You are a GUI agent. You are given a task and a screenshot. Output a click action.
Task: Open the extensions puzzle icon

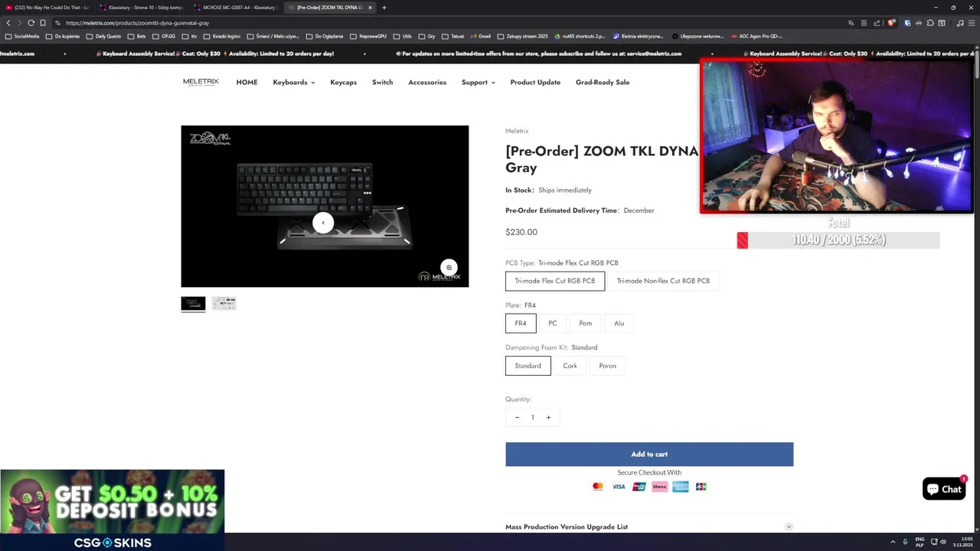coord(930,23)
